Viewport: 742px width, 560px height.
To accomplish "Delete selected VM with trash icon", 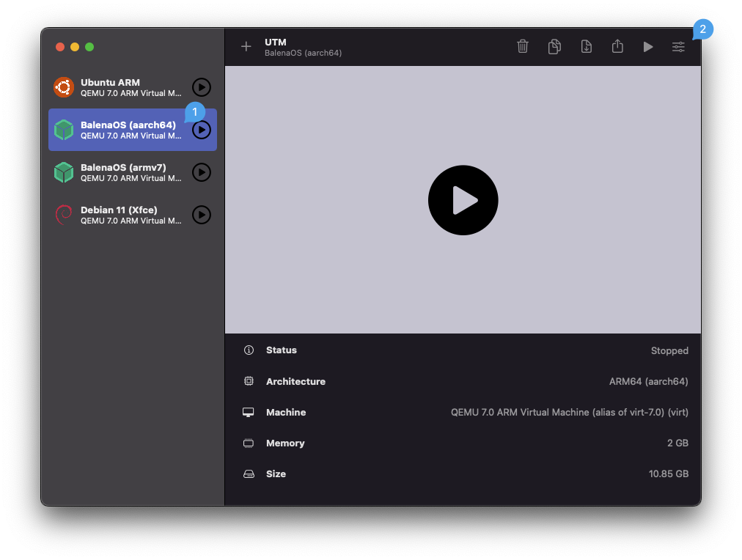I will click(x=523, y=46).
